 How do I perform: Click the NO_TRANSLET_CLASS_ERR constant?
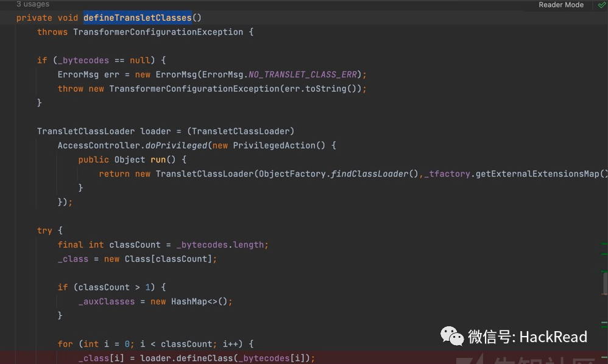click(302, 74)
